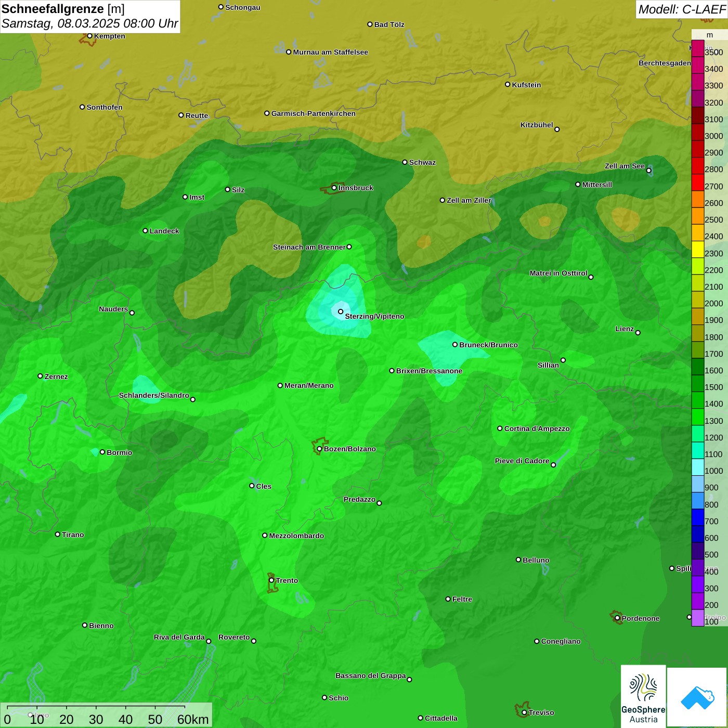Viewport: 728px width, 728px height.
Task: Click the 'Sonthofen' label
Action: [105, 107]
